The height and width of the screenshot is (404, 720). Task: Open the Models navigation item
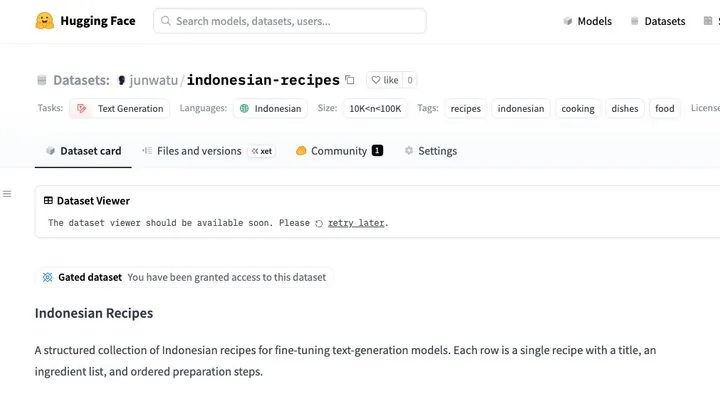coord(587,21)
